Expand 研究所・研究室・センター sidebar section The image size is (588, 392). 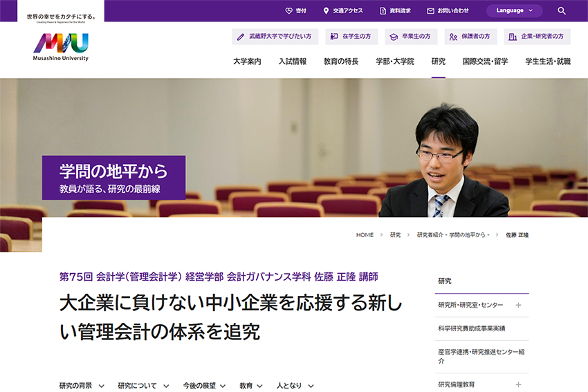(x=518, y=305)
